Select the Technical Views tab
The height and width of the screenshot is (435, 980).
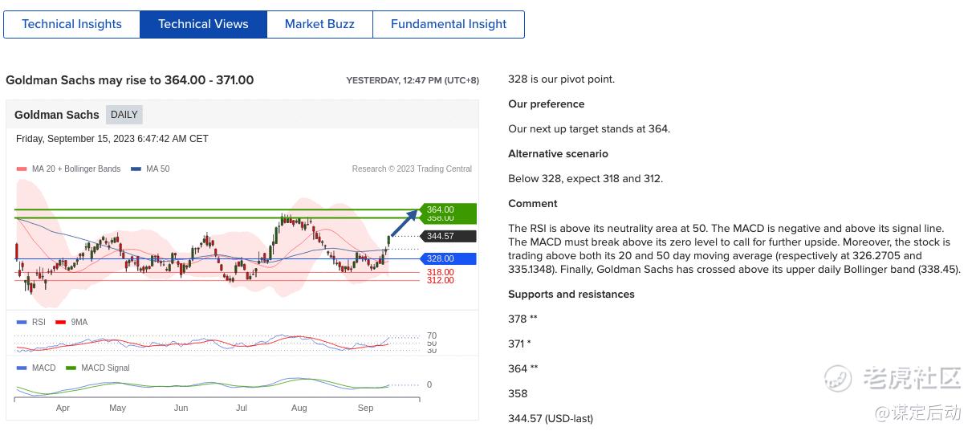pyautogui.click(x=203, y=24)
